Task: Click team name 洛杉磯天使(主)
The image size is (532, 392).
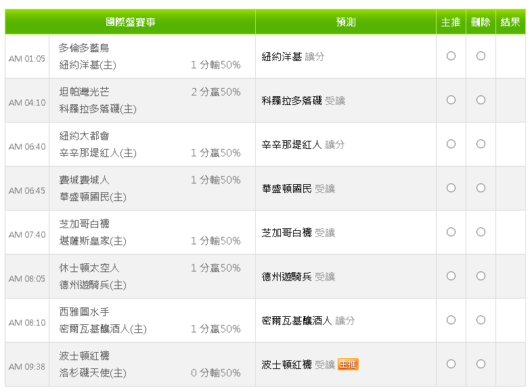Action: pos(93,373)
